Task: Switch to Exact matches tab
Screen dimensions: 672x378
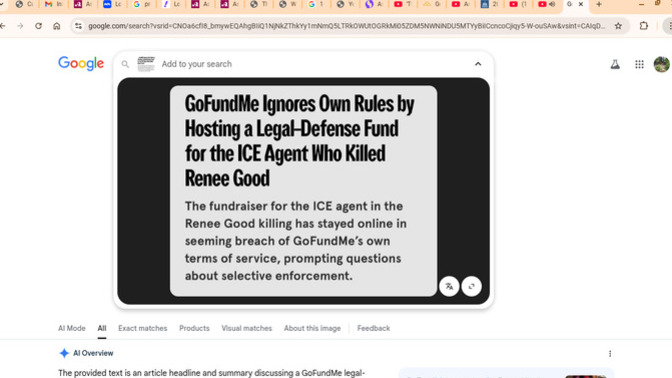Action: [143, 328]
